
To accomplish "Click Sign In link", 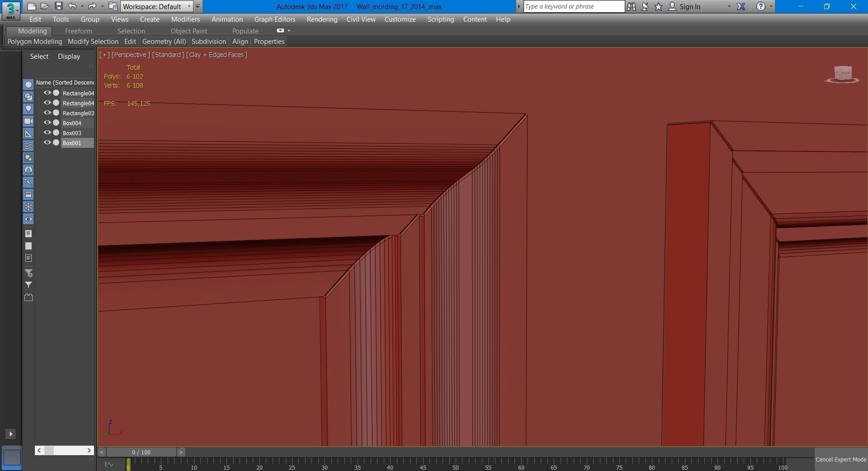I will pos(689,6).
